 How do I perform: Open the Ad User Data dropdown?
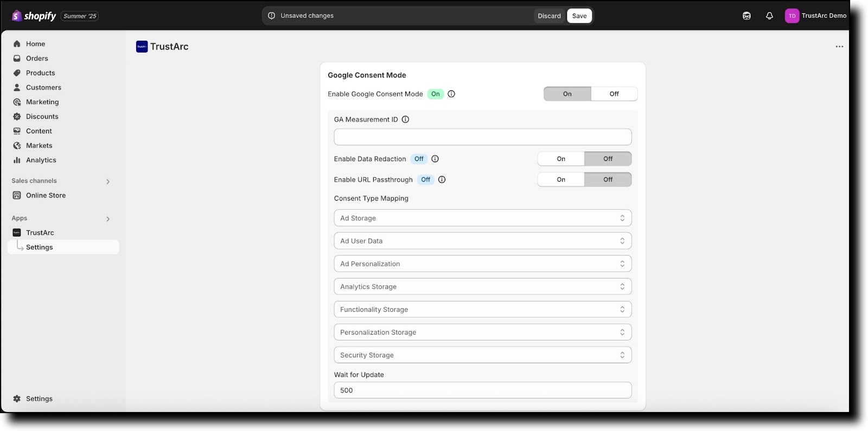tap(483, 241)
